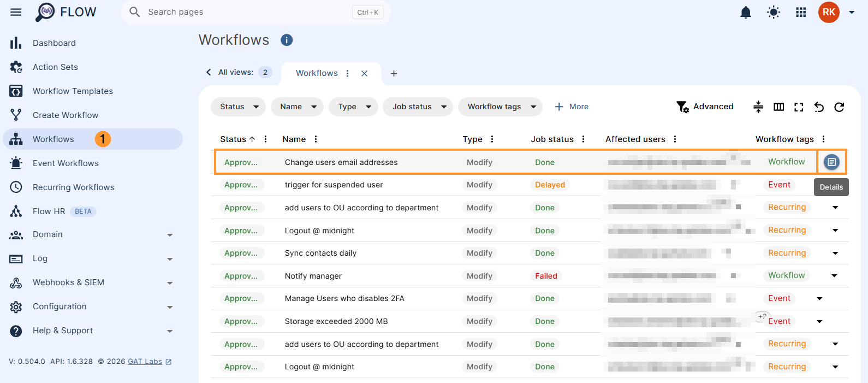Open the Job status filter dropdown
This screenshot has width=868, height=383.
click(418, 107)
